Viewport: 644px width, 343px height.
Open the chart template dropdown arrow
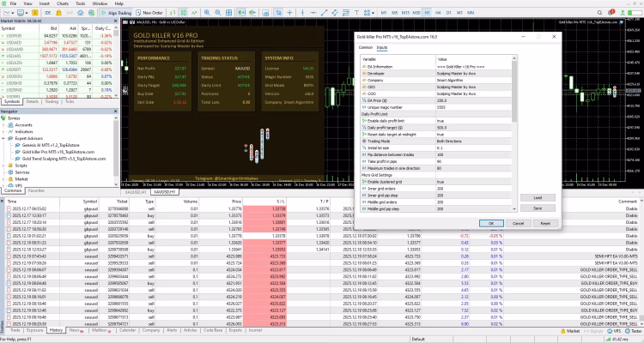tap(26, 13)
